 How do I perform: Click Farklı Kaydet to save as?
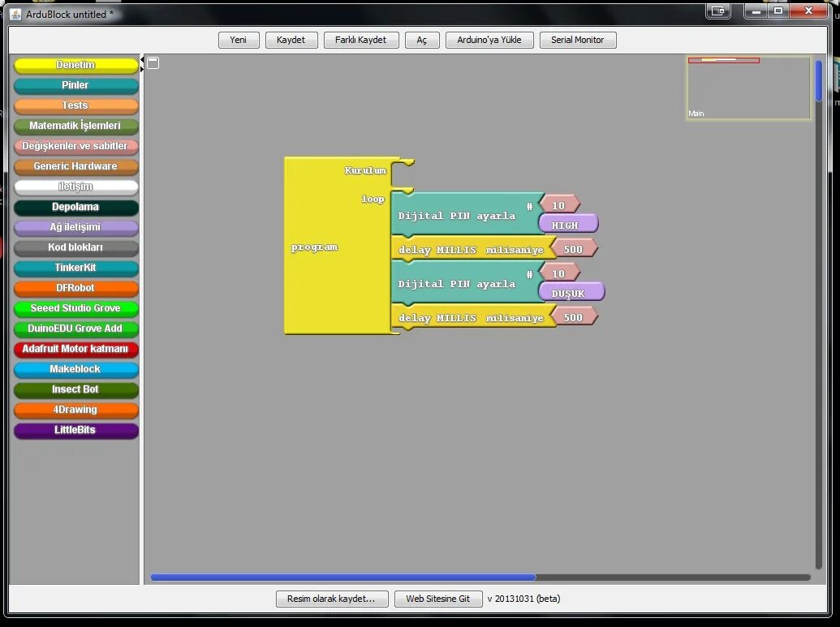tap(360, 41)
